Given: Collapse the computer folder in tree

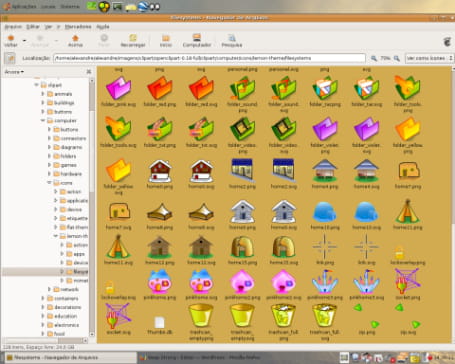Looking at the screenshot, I should 43,121.
